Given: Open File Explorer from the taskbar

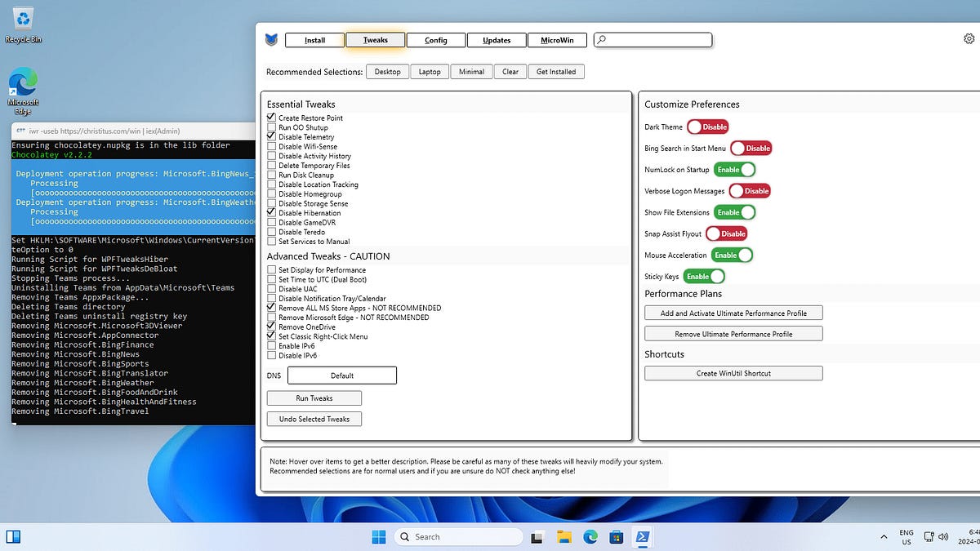Looking at the screenshot, I should 563,537.
